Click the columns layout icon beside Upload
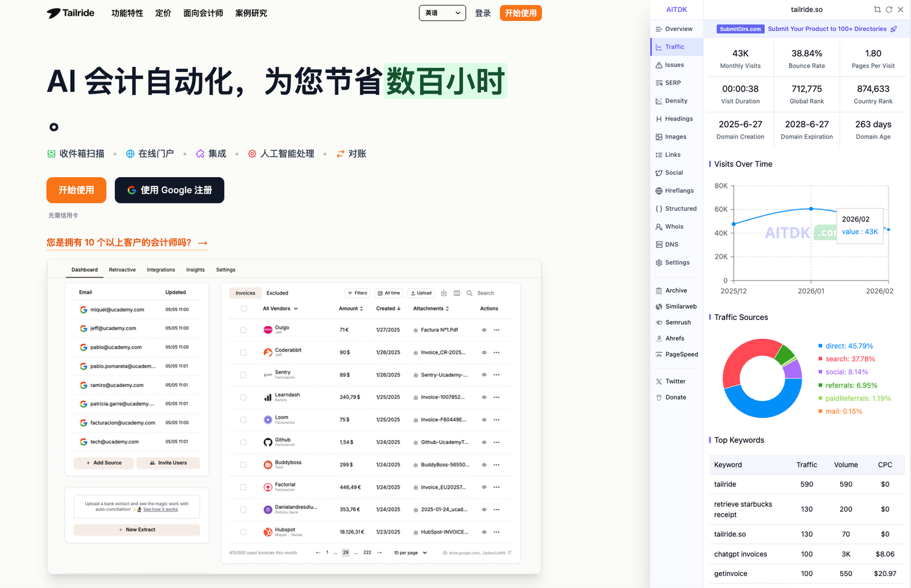 [x=457, y=293]
